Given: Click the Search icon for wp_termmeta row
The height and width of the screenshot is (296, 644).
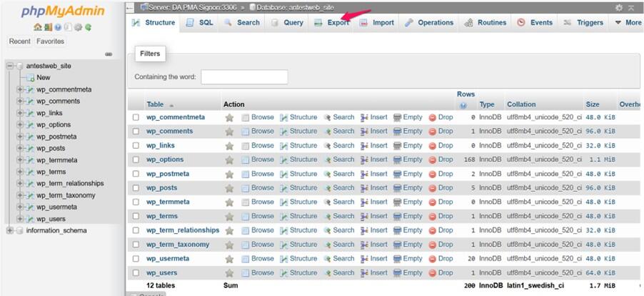Looking at the screenshot, I should tap(327, 202).
